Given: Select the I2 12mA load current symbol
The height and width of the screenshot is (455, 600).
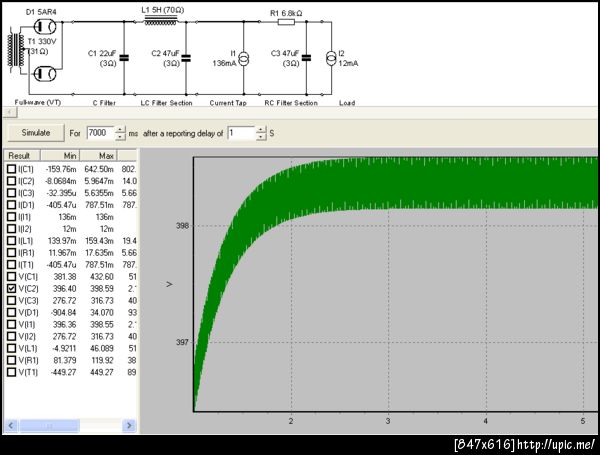Looking at the screenshot, I should point(331,59).
